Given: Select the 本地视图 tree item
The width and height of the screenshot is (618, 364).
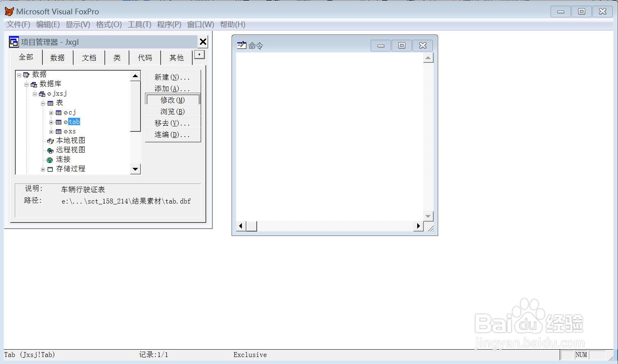Looking at the screenshot, I should pos(71,141).
